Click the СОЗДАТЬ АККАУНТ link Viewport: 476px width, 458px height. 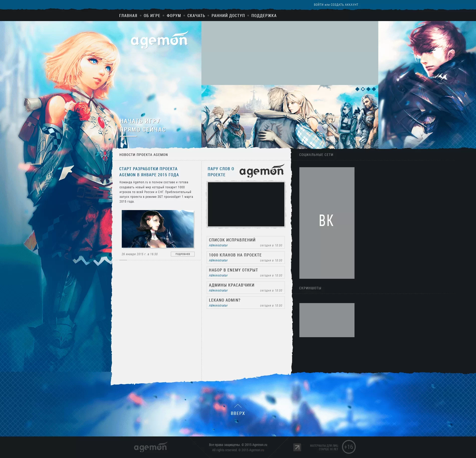(344, 5)
